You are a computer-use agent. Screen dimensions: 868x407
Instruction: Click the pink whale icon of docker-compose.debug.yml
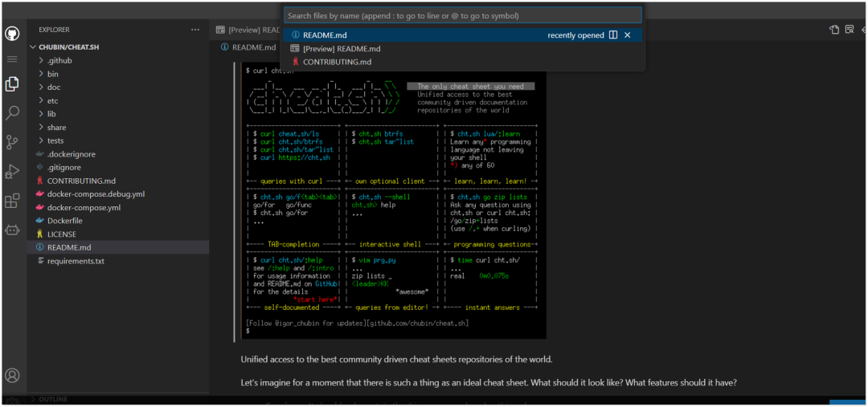click(x=39, y=194)
